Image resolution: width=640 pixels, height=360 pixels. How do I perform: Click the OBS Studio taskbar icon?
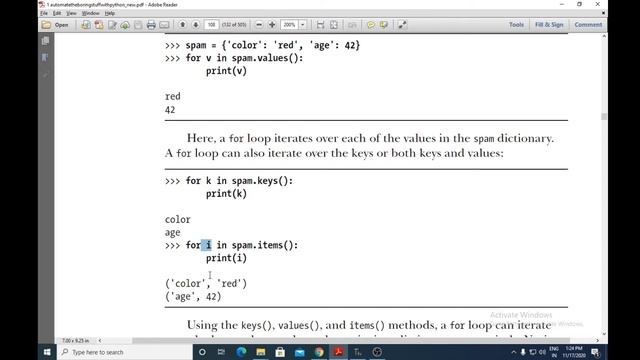pos(378,352)
